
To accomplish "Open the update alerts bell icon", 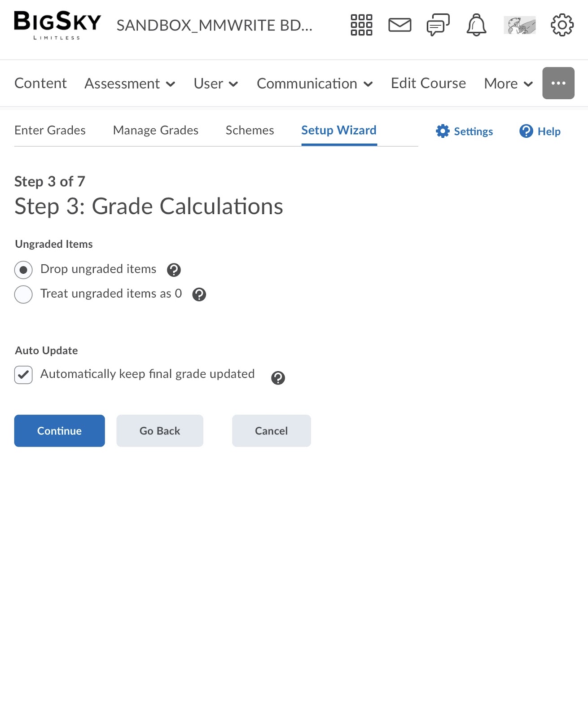I will (476, 25).
